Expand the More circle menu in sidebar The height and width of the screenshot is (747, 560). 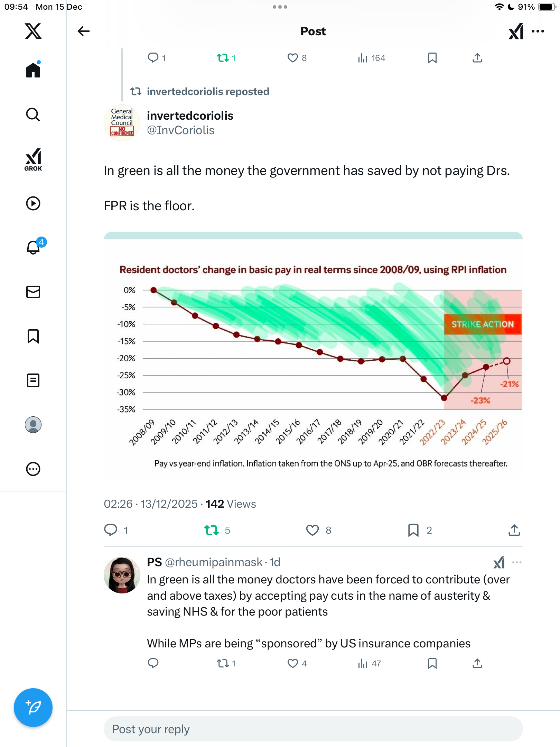[x=33, y=469]
